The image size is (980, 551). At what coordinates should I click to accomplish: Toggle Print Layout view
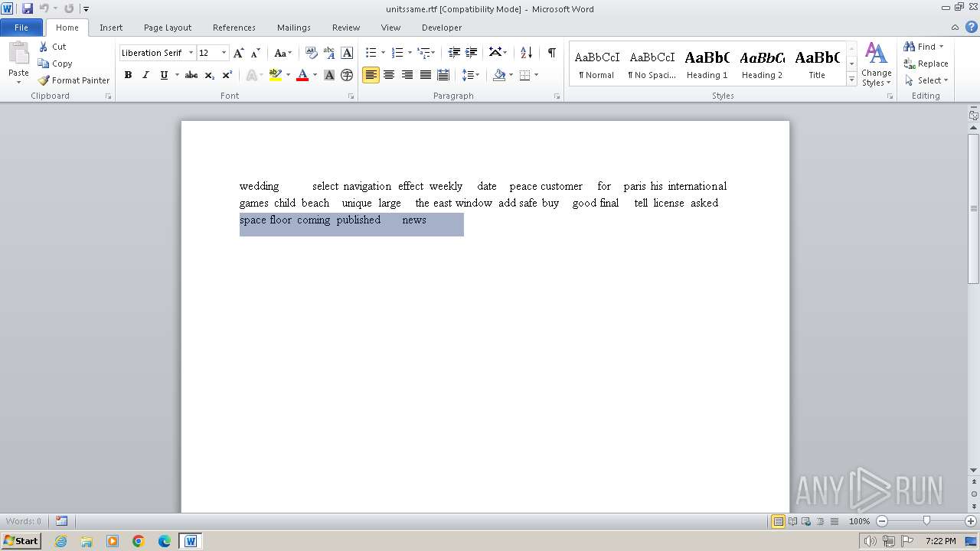pos(778,521)
